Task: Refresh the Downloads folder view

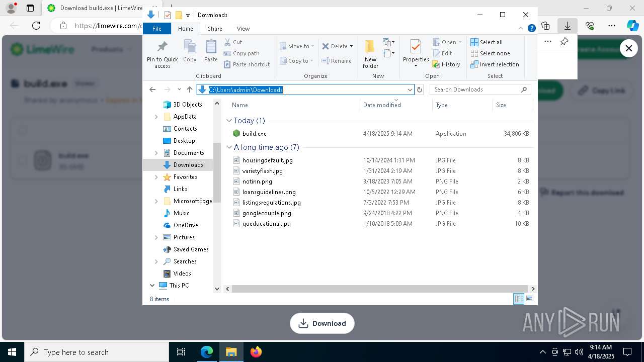Action: [420, 89]
